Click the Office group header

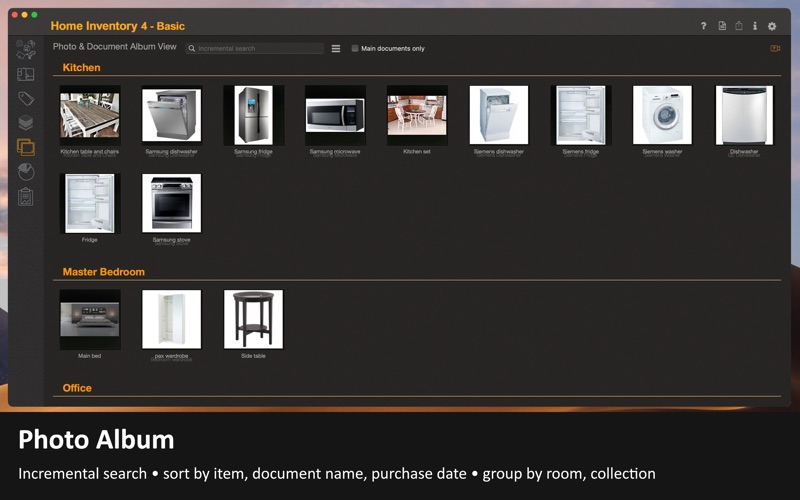pos(77,388)
